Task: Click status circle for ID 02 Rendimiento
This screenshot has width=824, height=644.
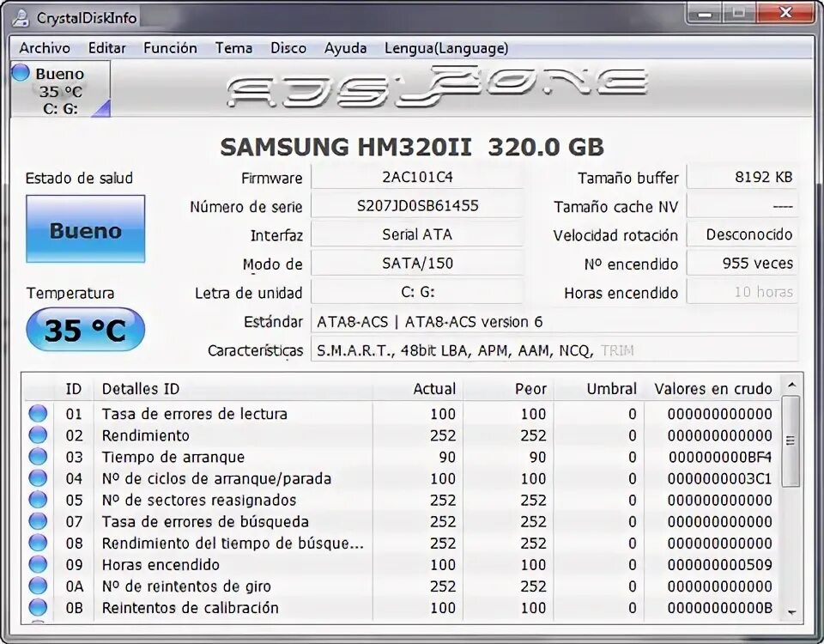Action: click(x=38, y=434)
